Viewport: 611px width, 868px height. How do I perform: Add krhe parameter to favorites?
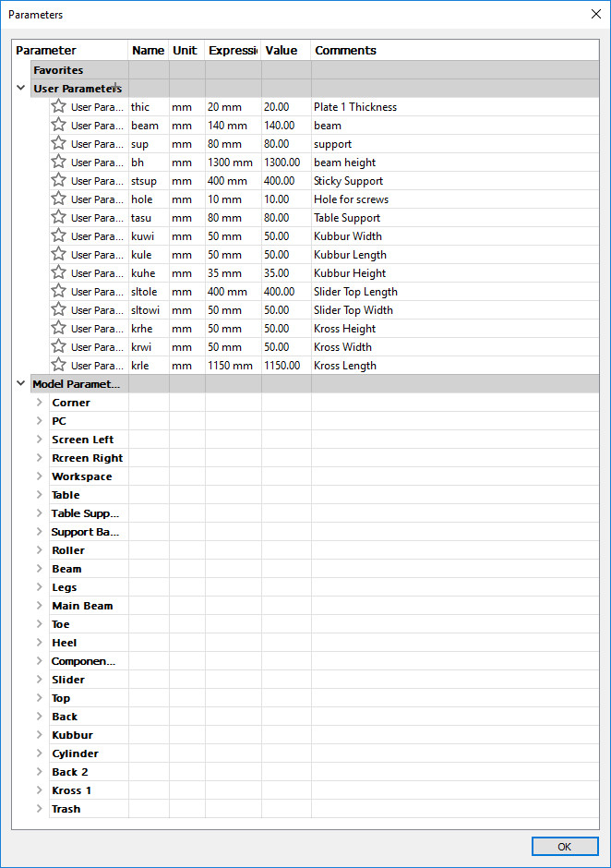coord(58,328)
